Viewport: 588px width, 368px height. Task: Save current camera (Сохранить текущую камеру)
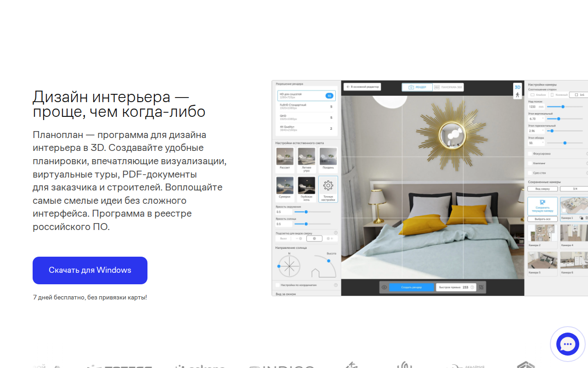pos(543,206)
